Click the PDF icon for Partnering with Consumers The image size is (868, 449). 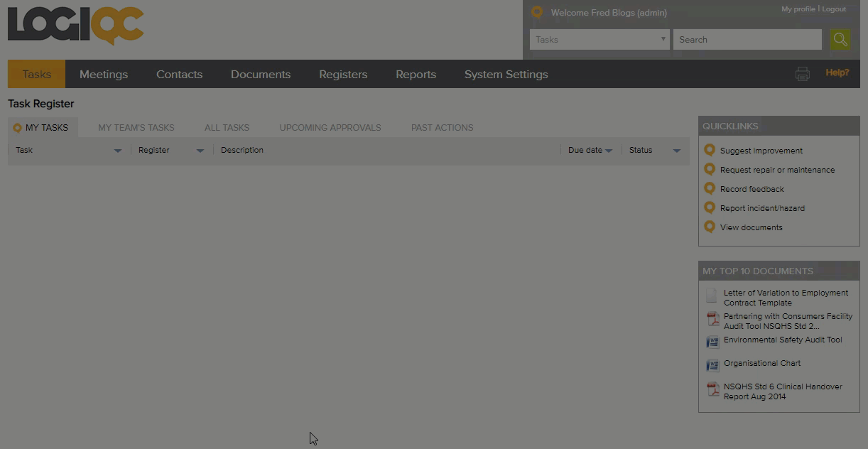pyautogui.click(x=712, y=320)
